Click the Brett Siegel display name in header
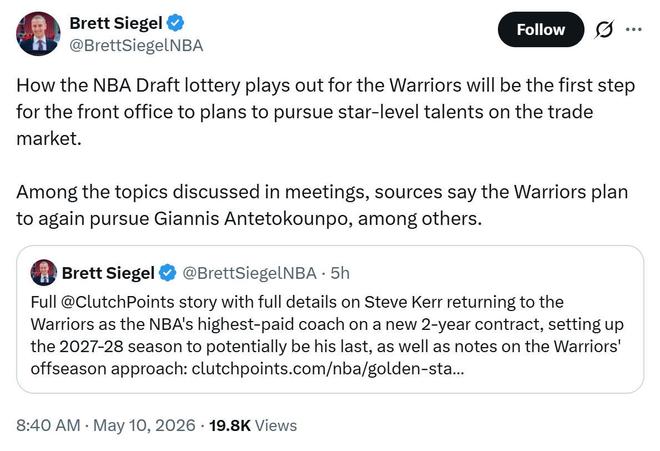Screen dimensions: 660x451 116,23
